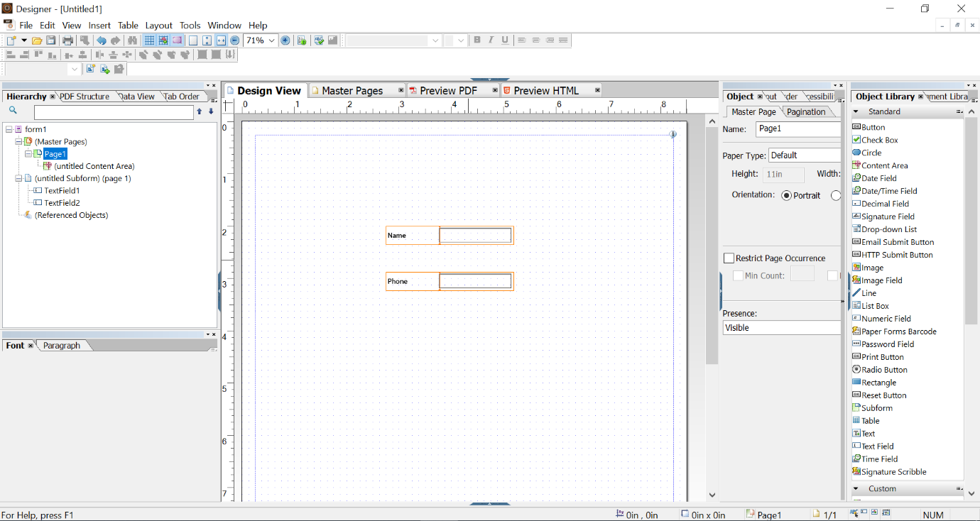Pick Check Box from the Object Library
The image size is (980, 521).
click(x=875, y=140)
